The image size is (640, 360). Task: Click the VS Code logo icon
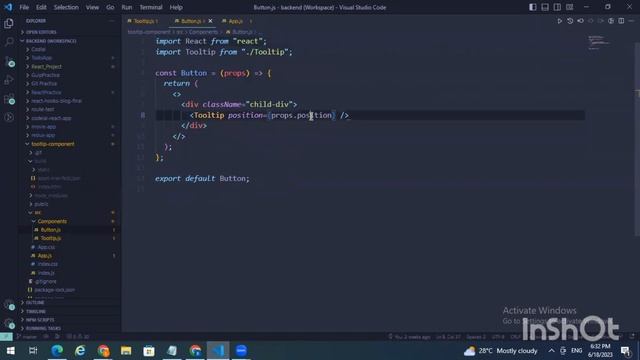[8, 7]
